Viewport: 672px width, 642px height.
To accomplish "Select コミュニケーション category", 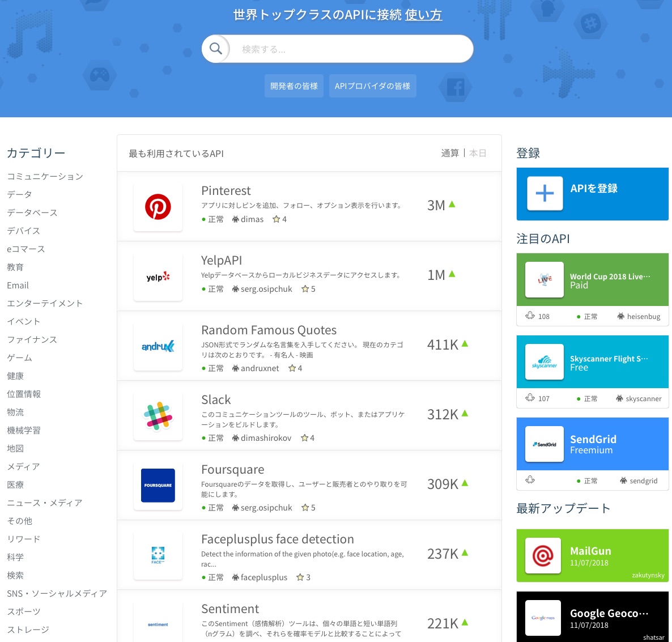I will click(45, 176).
